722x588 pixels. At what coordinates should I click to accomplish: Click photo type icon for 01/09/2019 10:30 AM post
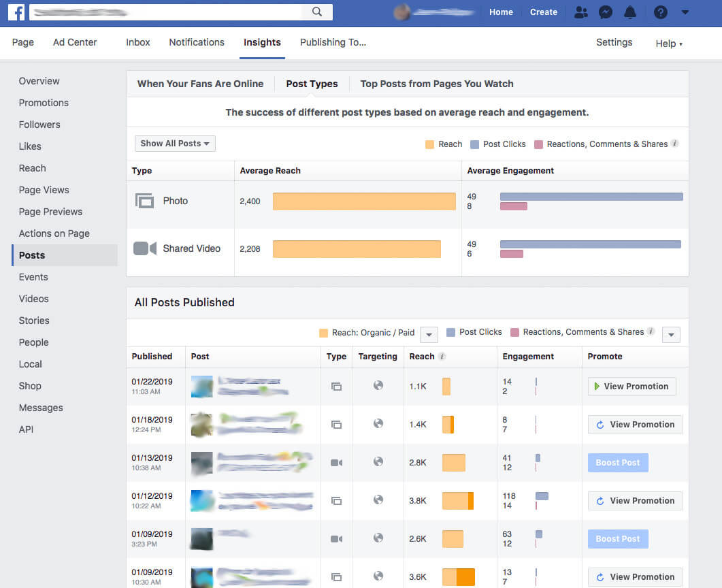(337, 577)
